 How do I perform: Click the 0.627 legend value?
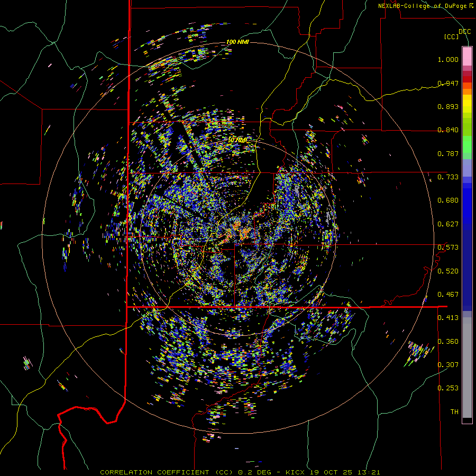(448, 224)
